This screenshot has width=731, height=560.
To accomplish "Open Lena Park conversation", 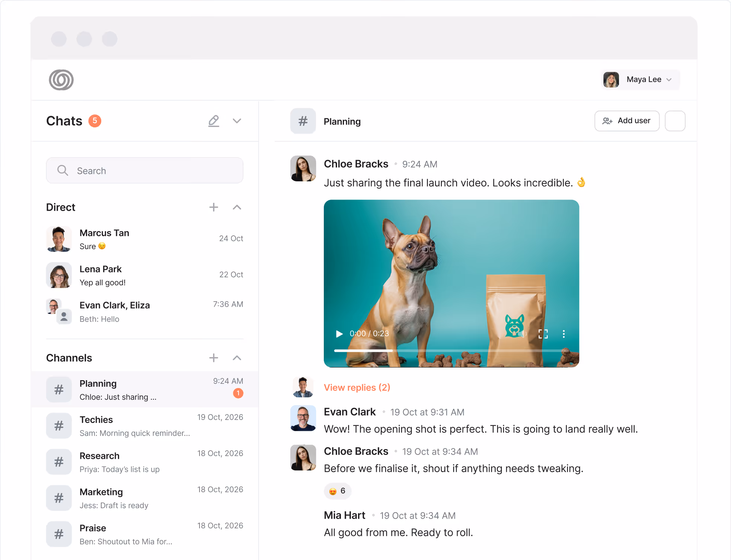I will click(145, 275).
